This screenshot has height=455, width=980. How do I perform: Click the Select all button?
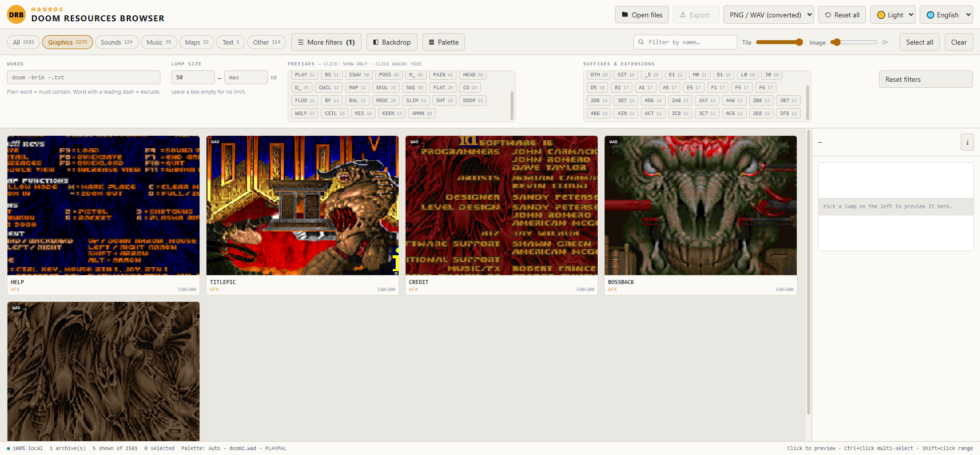point(920,42)
